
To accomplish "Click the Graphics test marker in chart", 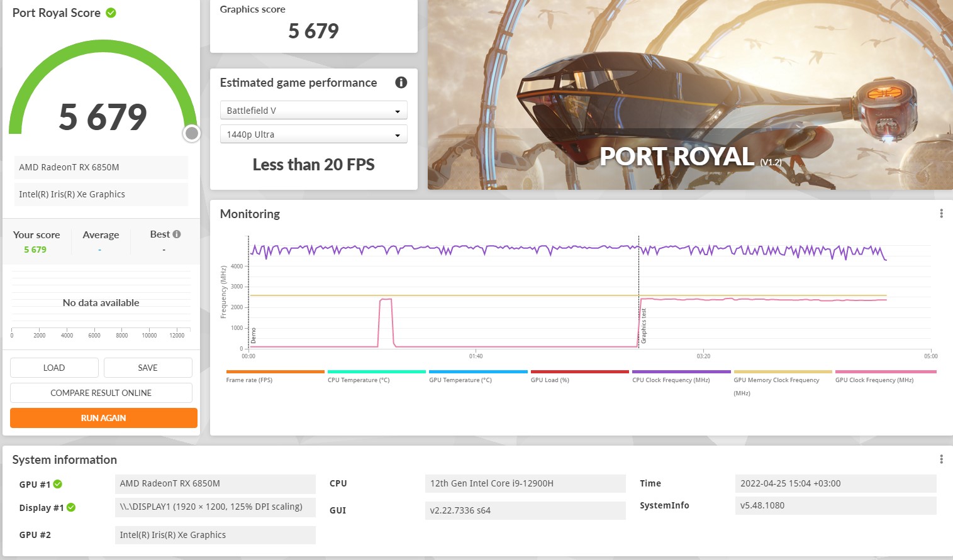I will 643,326.
